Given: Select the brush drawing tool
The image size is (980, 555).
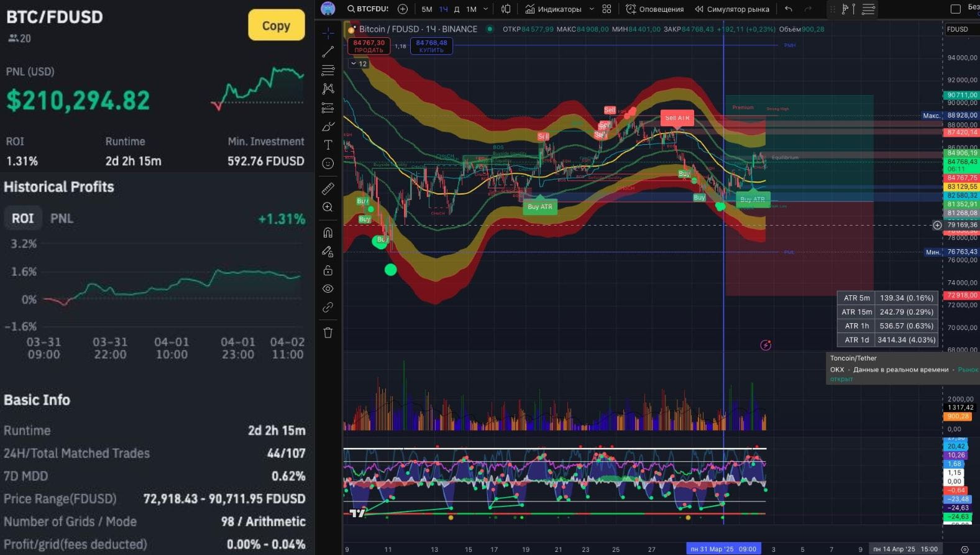Looking at the screenshot, I should coord(328,126).
